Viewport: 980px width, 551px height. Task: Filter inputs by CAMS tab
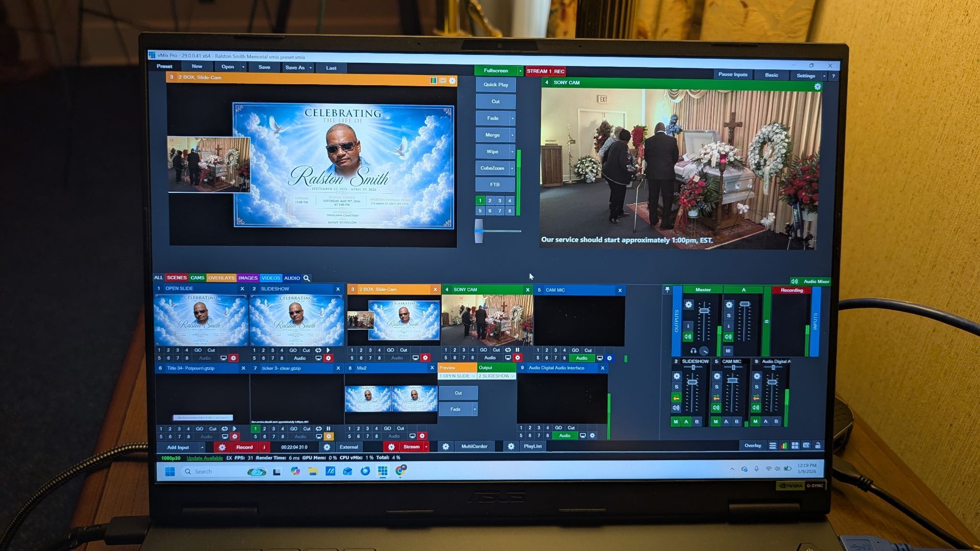coord(198,278)
